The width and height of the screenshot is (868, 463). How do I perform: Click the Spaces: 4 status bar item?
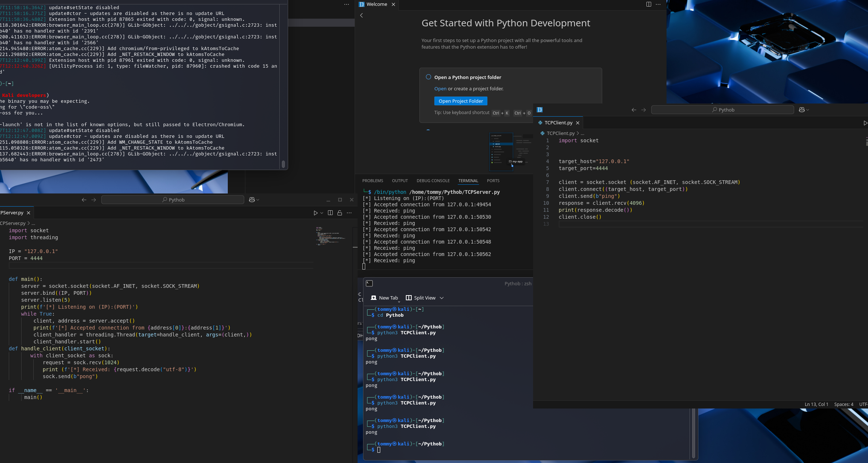click(844, 404)
